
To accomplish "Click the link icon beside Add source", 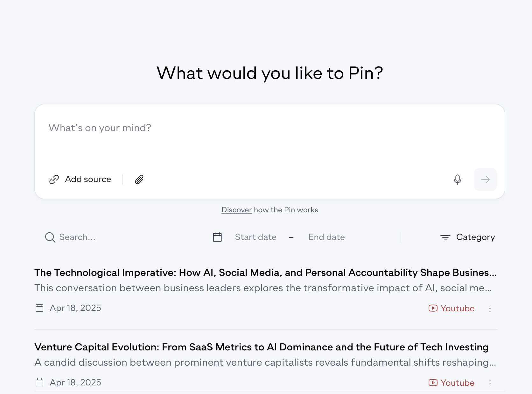I will (54, 179).
